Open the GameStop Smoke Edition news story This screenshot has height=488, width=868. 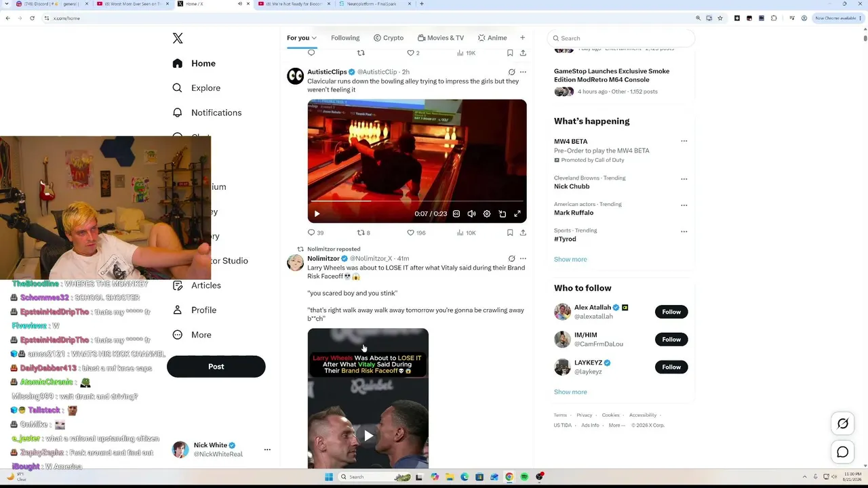[612, 75]
